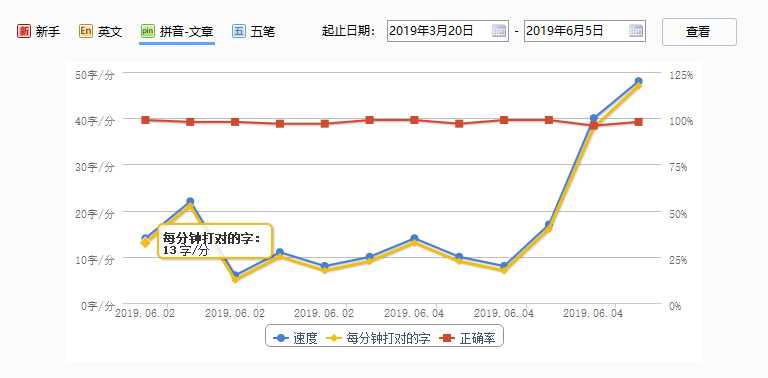Click the last red accuracy square marker
Viewport: 768px width, 378px height.
(x=638, y=122)
